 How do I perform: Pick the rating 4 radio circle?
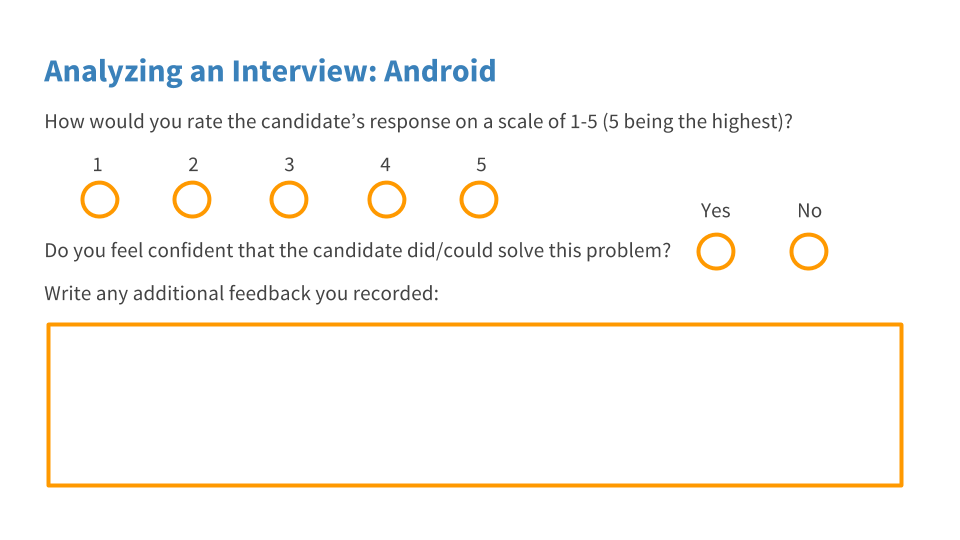pos(386,200)
